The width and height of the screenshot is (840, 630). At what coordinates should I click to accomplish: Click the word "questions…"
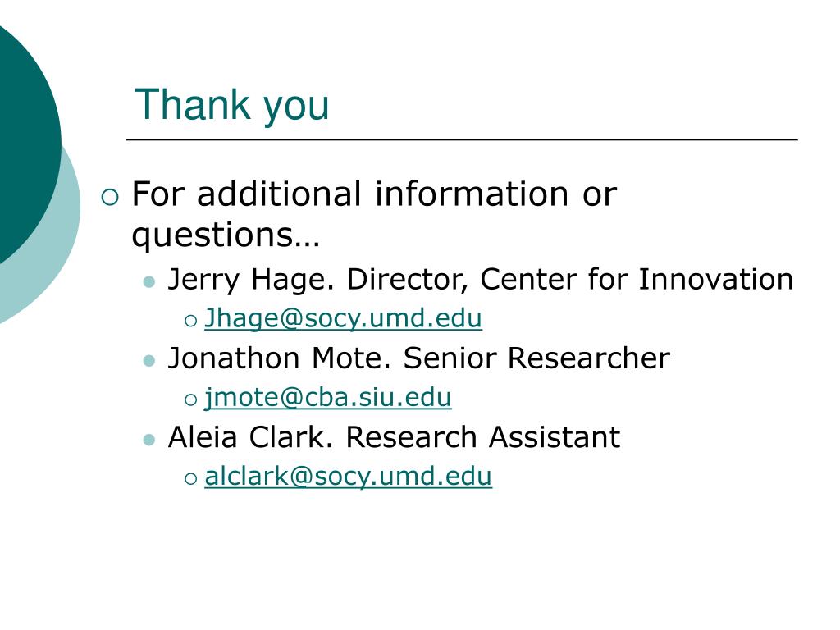[226, 236]
